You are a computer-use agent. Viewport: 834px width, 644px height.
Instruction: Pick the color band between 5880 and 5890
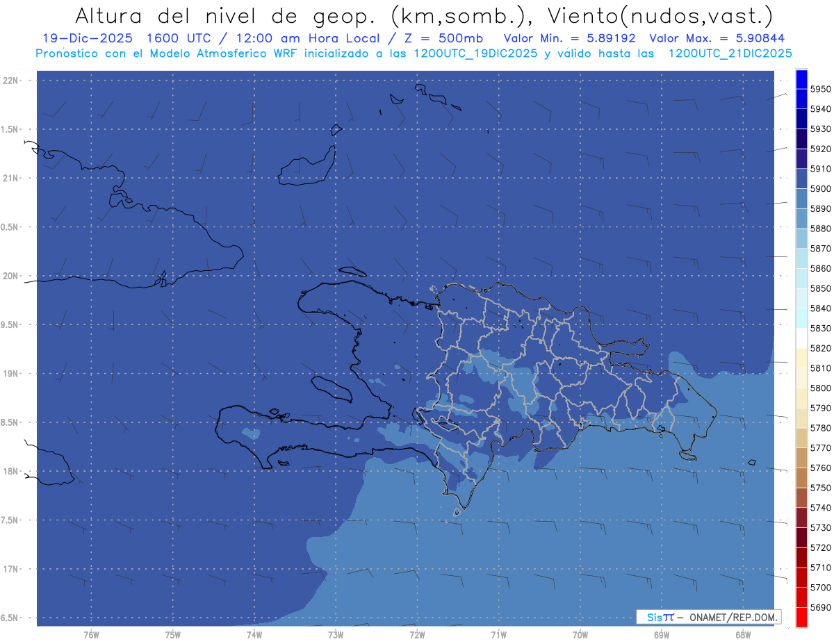click(x=801, y=218)
